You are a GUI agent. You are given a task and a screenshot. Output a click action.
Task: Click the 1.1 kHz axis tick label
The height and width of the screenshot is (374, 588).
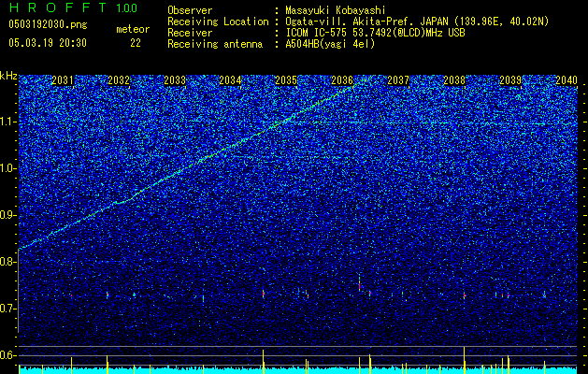(x=8, y=122)
